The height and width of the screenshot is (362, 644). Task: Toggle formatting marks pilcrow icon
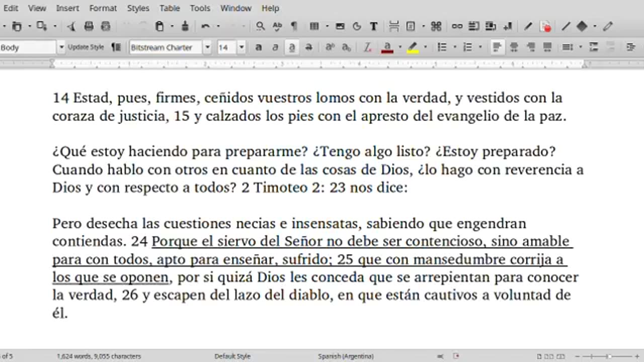click(x=294, y=27)
